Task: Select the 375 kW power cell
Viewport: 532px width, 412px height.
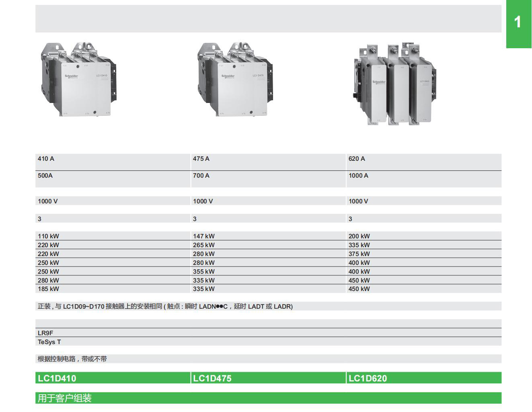Action: click(x=359, y=254)
